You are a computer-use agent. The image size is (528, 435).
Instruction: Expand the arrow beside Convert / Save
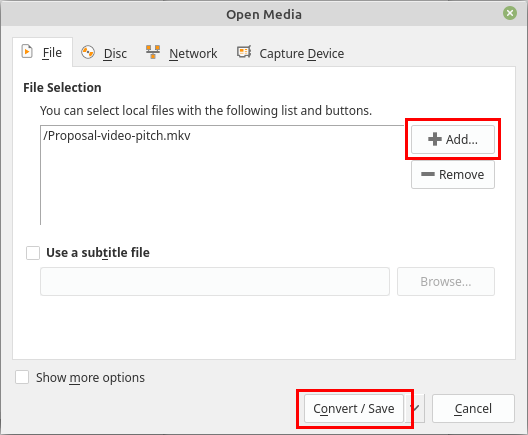(416, 408)
